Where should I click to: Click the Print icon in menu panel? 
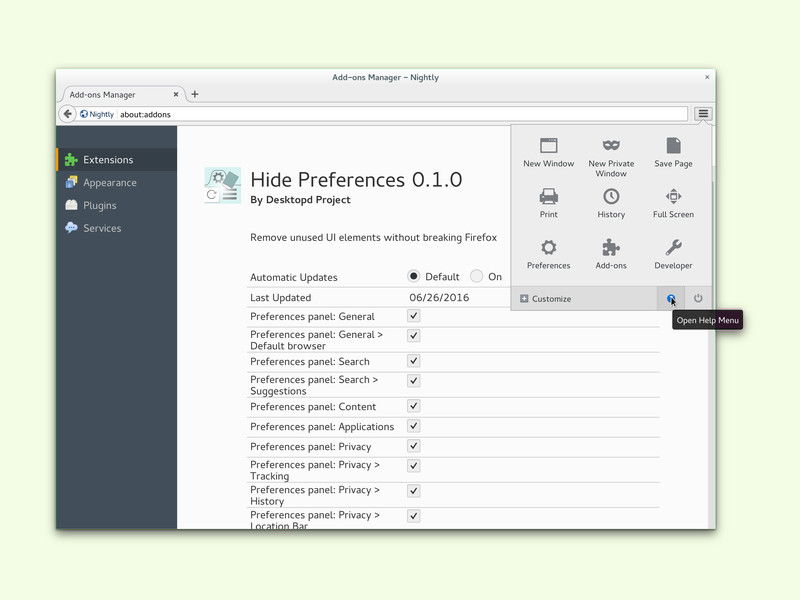[x=548, y=196]
